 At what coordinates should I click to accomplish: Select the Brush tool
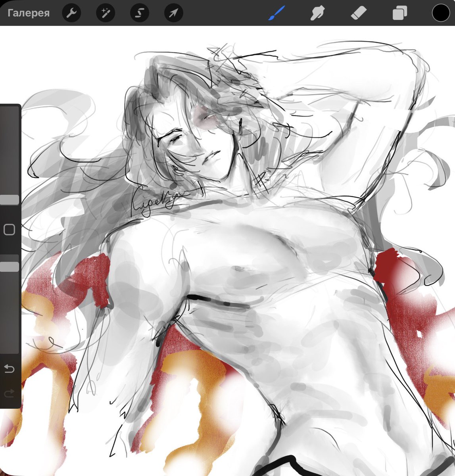(x=277, y=13)
